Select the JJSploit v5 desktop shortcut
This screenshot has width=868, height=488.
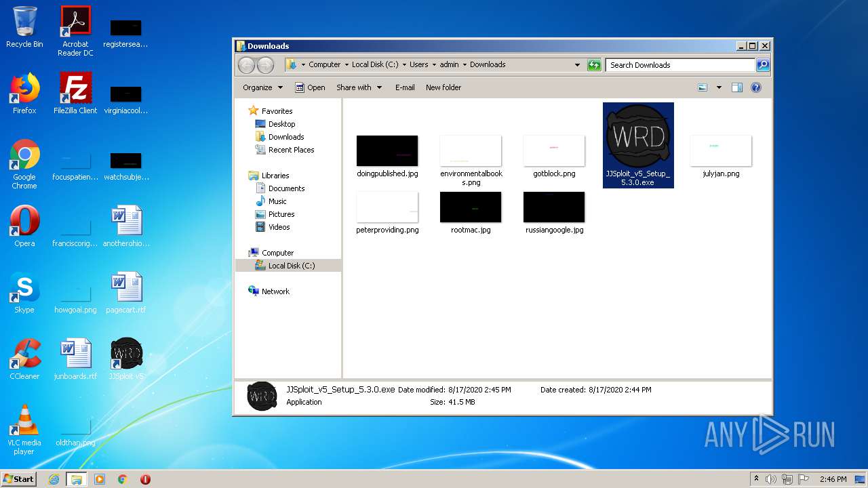pyautogui.click(x=126, y=359)
